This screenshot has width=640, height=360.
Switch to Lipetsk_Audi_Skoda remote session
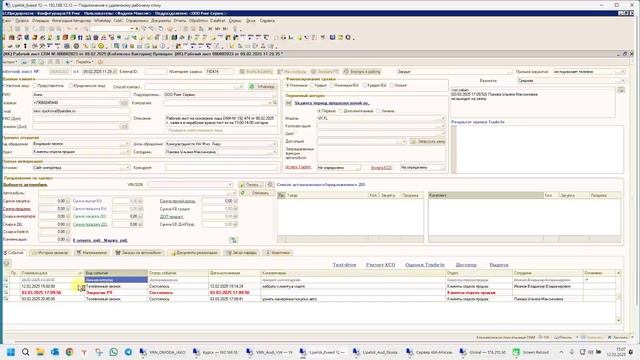pyautogui.click(x=376, y=352)
